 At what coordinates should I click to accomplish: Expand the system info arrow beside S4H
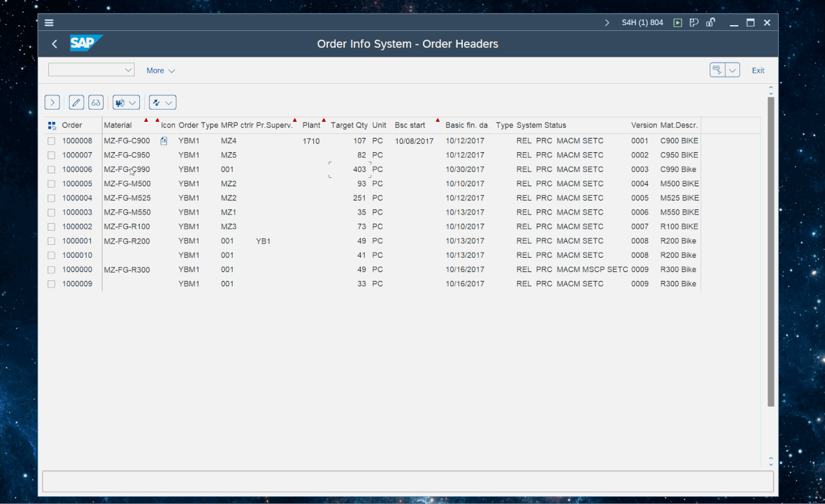(x=607, y=23)
